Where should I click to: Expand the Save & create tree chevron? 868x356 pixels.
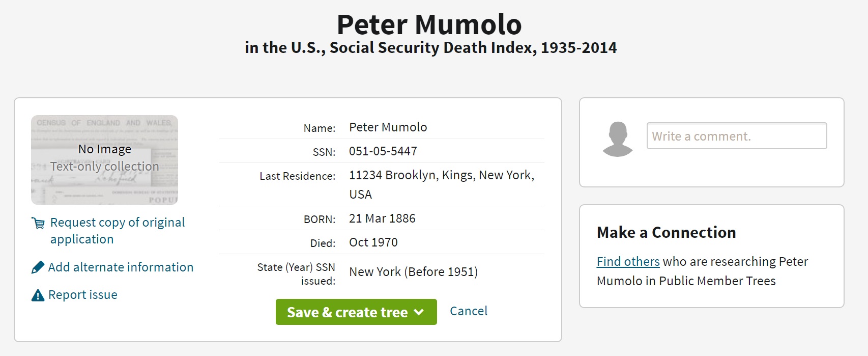click(419, 312)
